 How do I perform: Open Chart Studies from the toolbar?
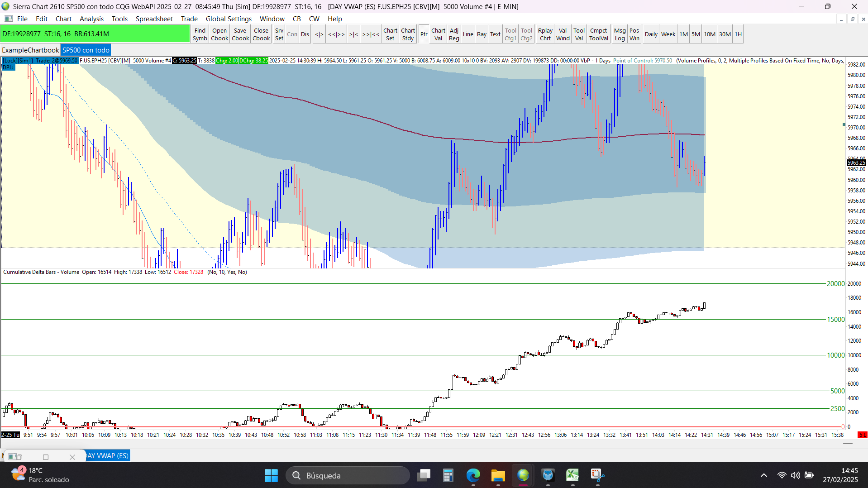pos(408,34)
